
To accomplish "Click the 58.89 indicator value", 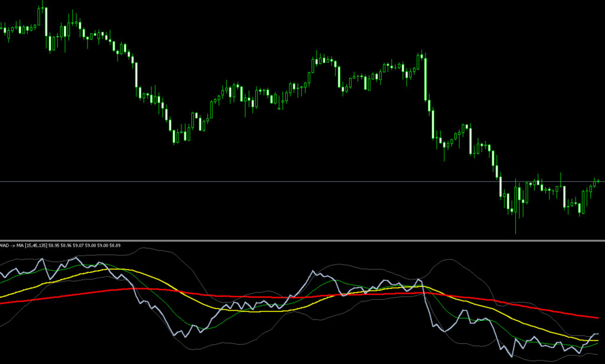I will (x=115, y=245).
